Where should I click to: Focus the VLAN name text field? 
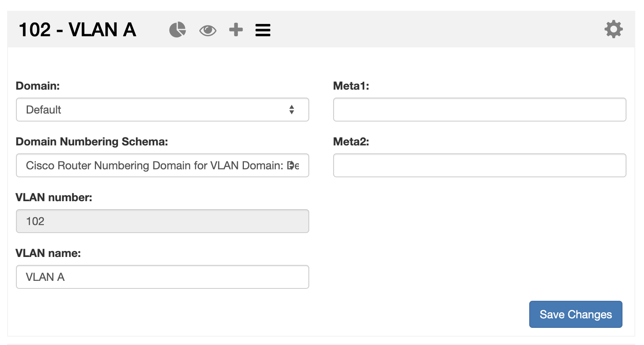[x=162, y=277]
